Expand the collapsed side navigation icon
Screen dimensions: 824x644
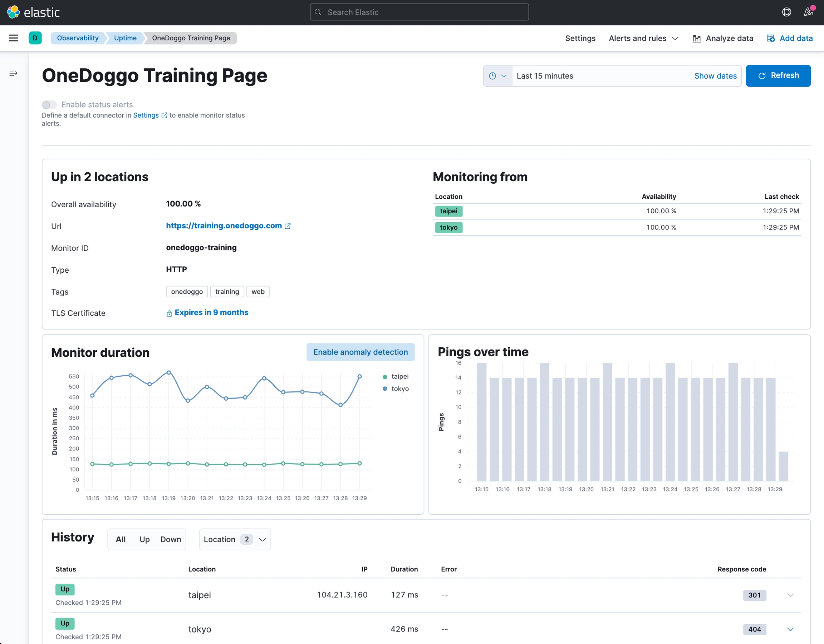tap(13, 73)
